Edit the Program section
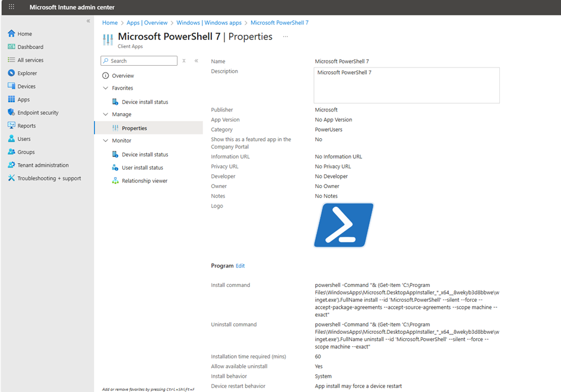The width and height of the screenshot is (561, 392). (240, 266)
